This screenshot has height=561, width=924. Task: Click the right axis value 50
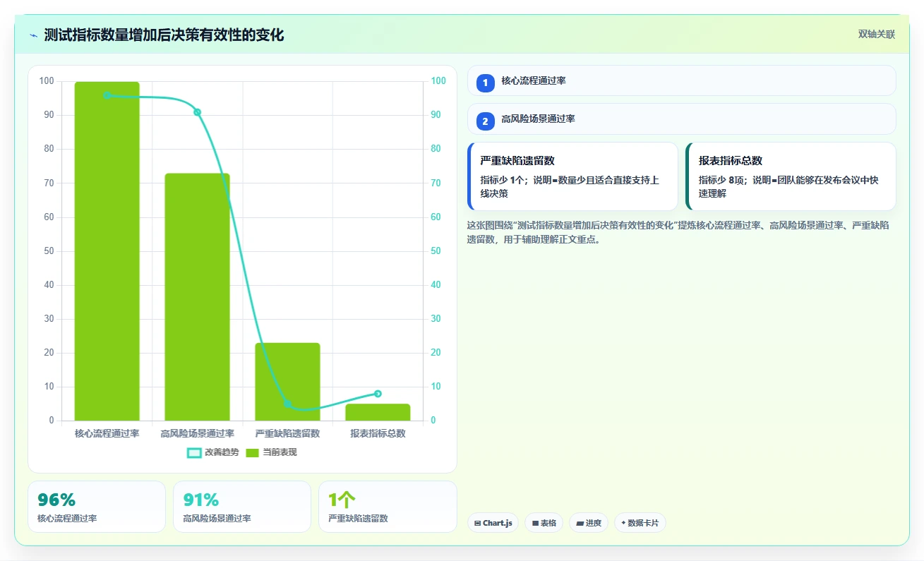tap(436, 251)
